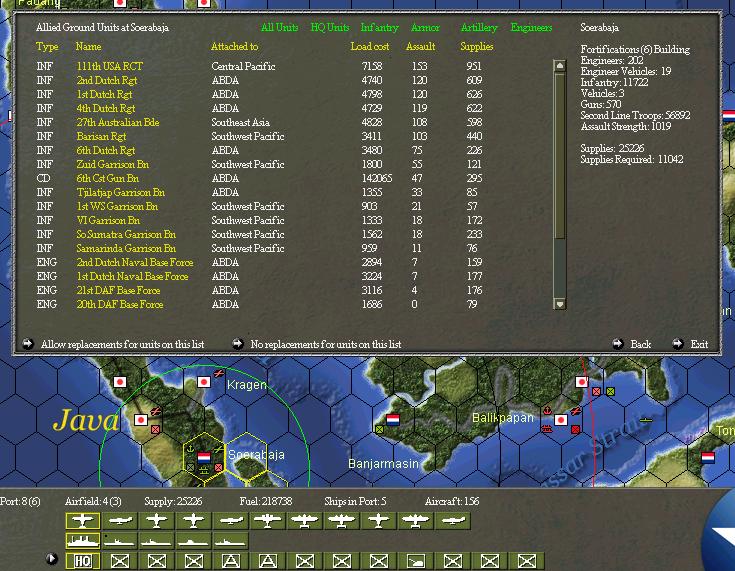
Task: Select the anchor icon in the Soerabaja hex
Action: 190,449
